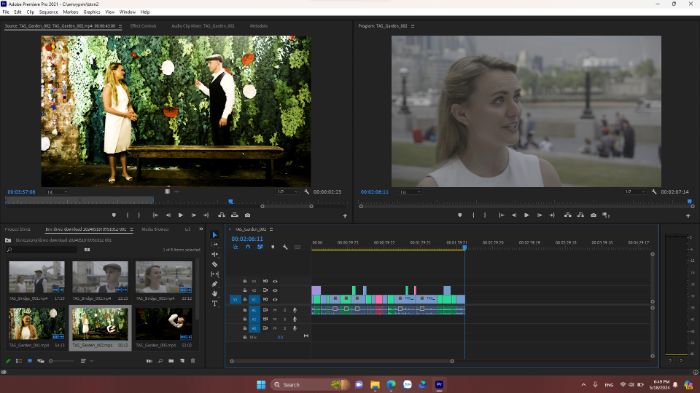Open Find in the project panel footer

(x=160, y=361)
